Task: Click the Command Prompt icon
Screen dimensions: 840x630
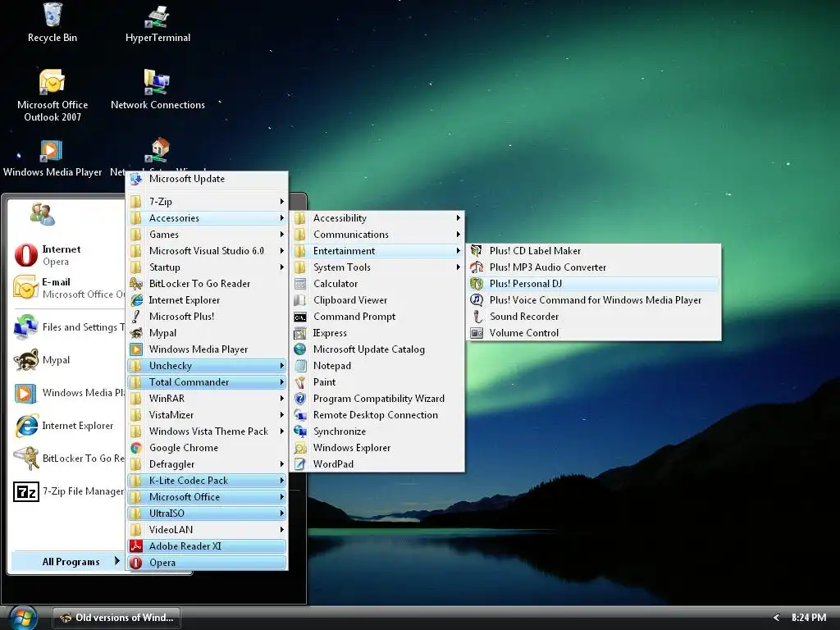Action: point(300,317)
